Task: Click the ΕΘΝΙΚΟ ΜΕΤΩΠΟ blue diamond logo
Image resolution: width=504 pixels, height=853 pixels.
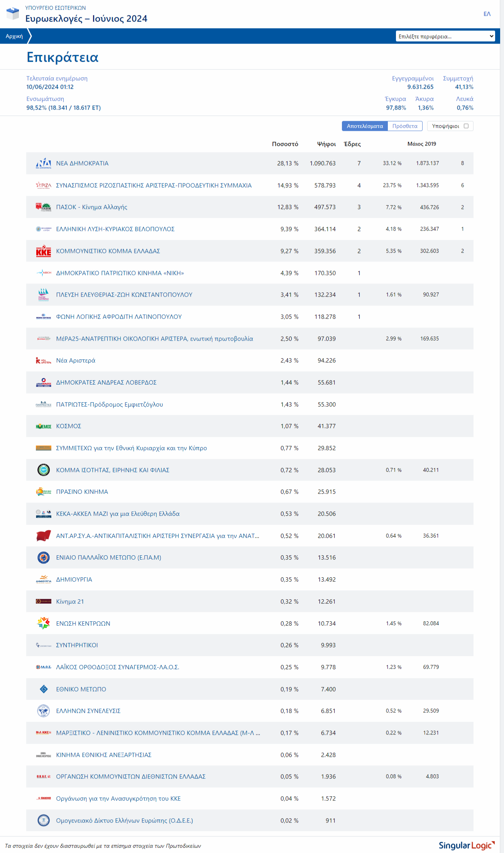Action: [44, 689]
